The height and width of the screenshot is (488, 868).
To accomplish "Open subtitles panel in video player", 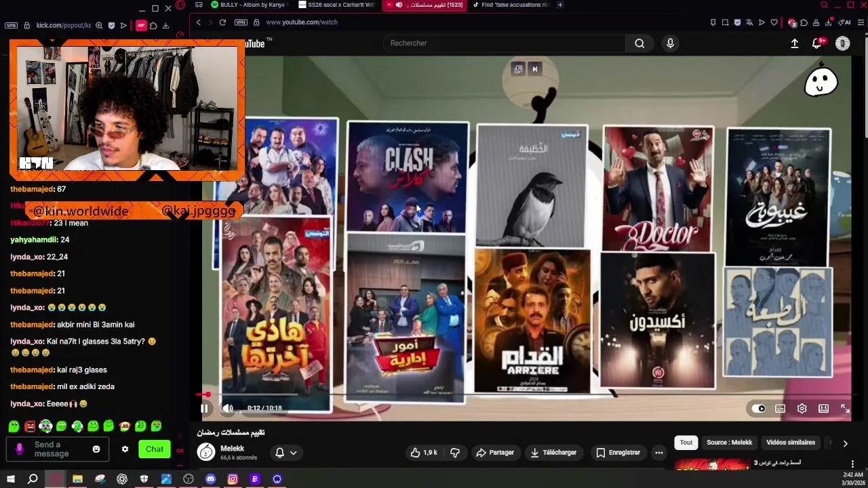I will tap(781, 409).
